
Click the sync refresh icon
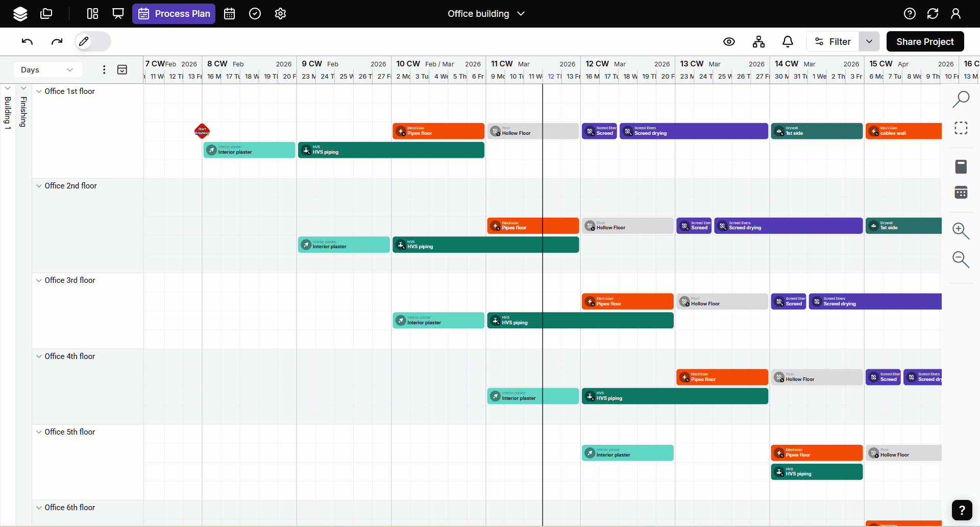(933, 14)
